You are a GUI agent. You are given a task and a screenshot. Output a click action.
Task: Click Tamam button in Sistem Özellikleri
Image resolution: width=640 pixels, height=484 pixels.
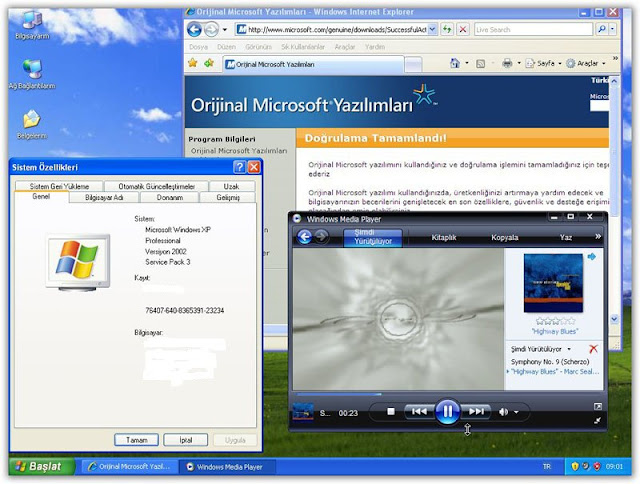136,440
